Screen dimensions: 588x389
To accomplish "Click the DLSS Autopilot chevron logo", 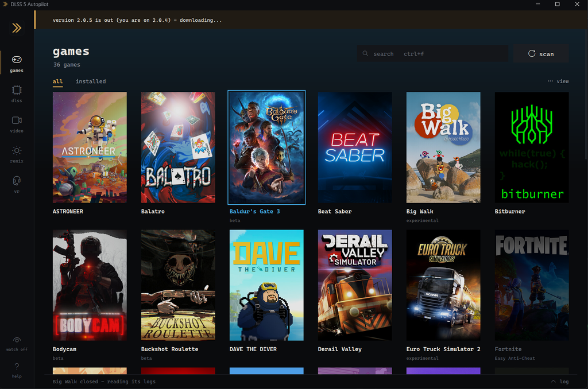I will [17, 28].
